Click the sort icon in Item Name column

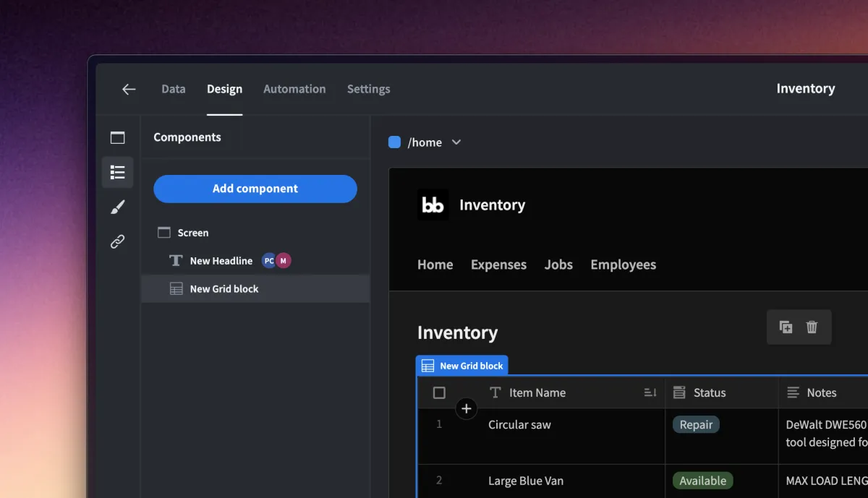(650, 393)
